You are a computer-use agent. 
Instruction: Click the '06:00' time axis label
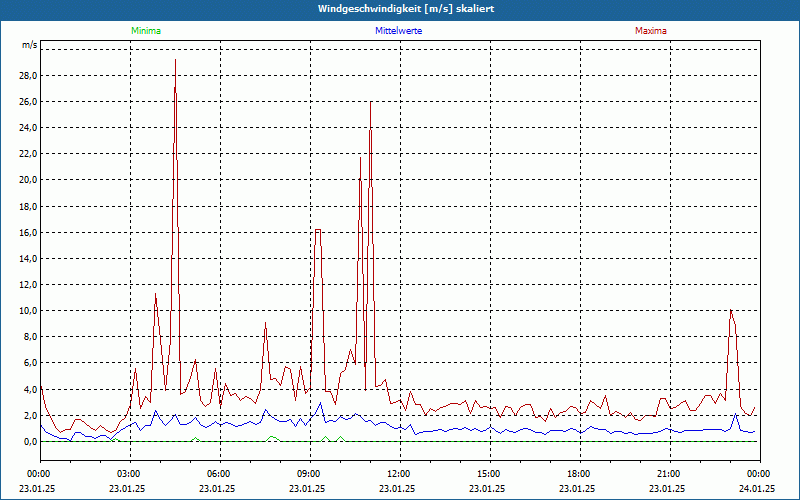pyautogui.click(x=220, y=474)
